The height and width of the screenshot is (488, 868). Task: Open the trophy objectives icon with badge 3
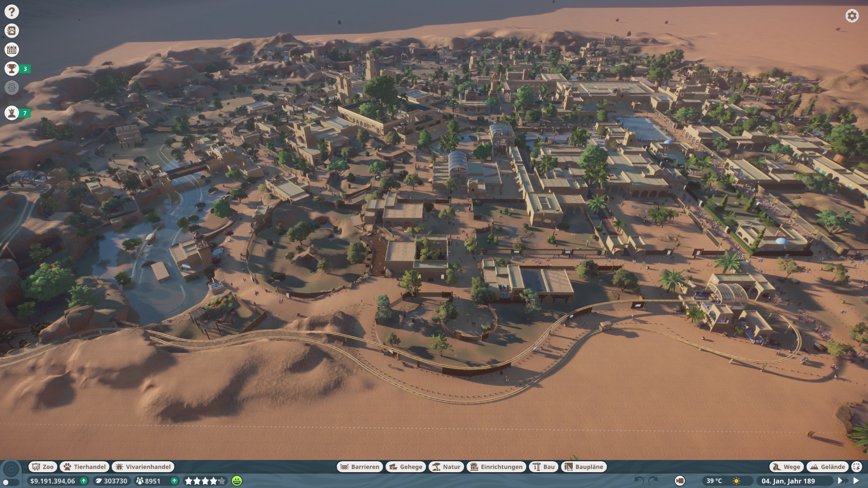pyautogui.click(x=12, y=69)
